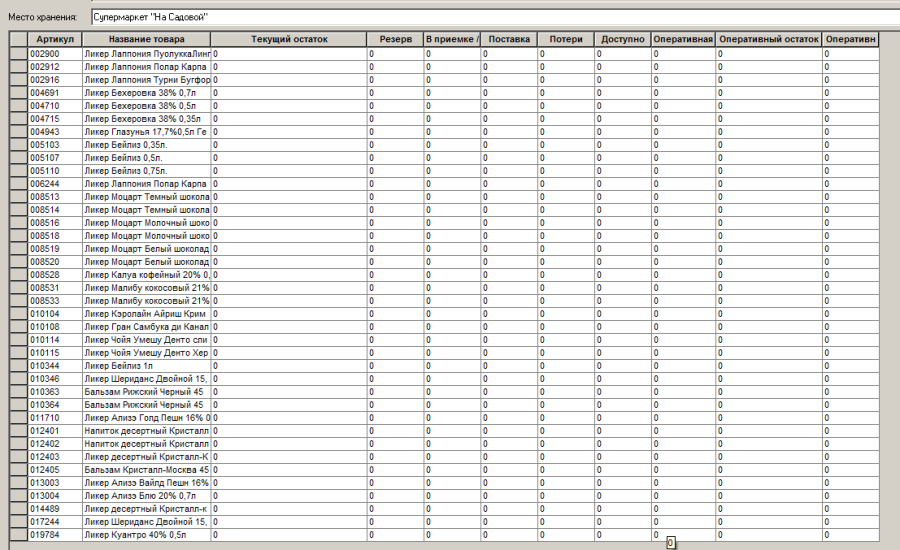Select article cell 006244
This screenshot has width=900, height=550.
[55, 184]
